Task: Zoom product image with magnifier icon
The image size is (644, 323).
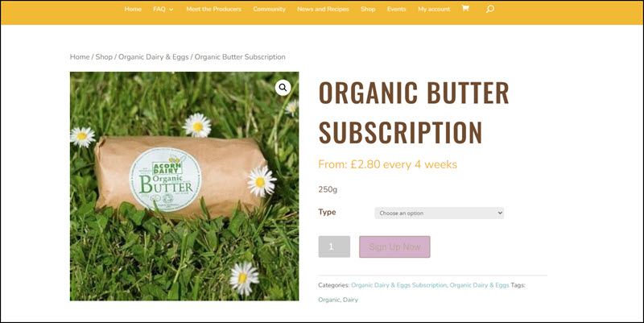Action: (283, 88)
